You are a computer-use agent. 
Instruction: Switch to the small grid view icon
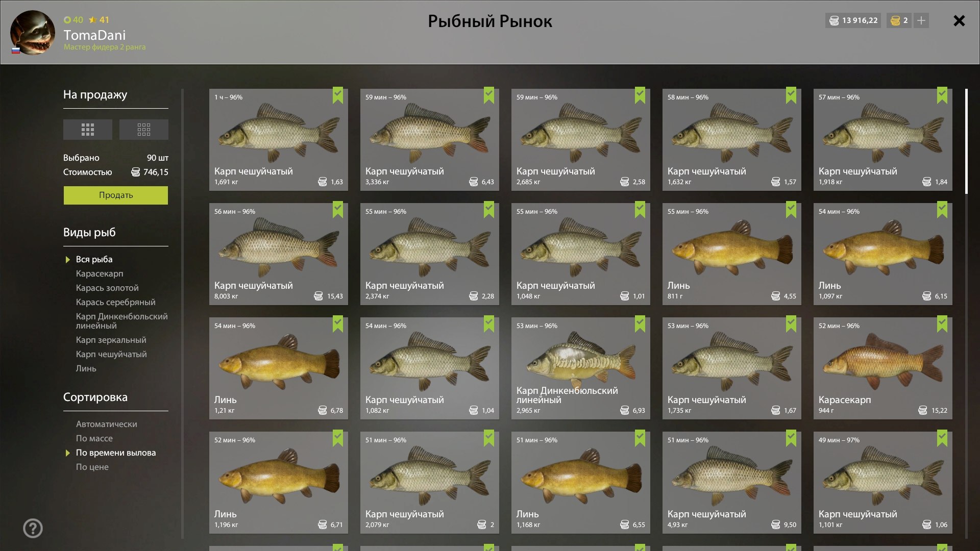143,130
